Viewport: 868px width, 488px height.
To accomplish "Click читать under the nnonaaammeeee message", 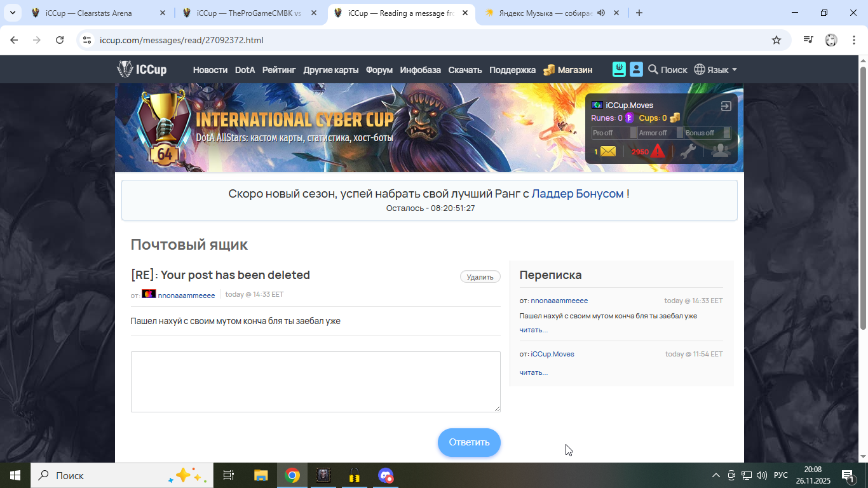I will (x=533, y=330).
